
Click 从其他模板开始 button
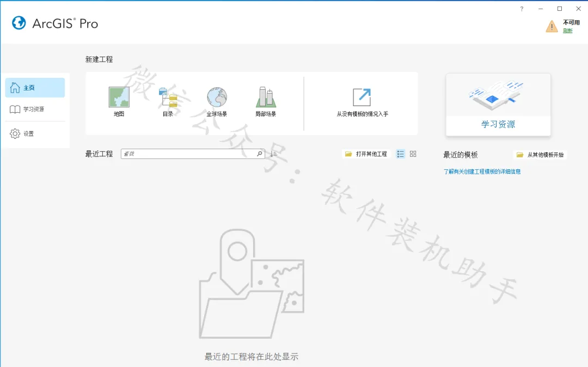[x=540, y=155]
